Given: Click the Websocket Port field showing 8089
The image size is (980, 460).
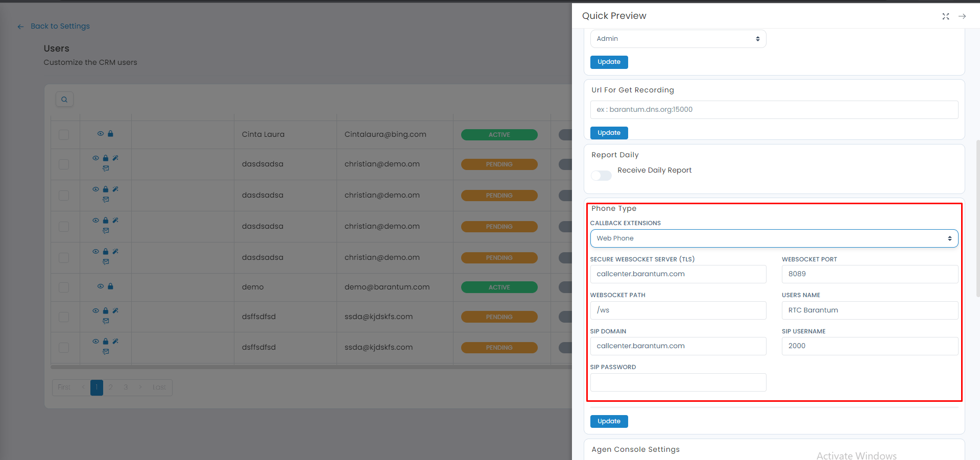Looking at the screenshot, I should 870,274.
